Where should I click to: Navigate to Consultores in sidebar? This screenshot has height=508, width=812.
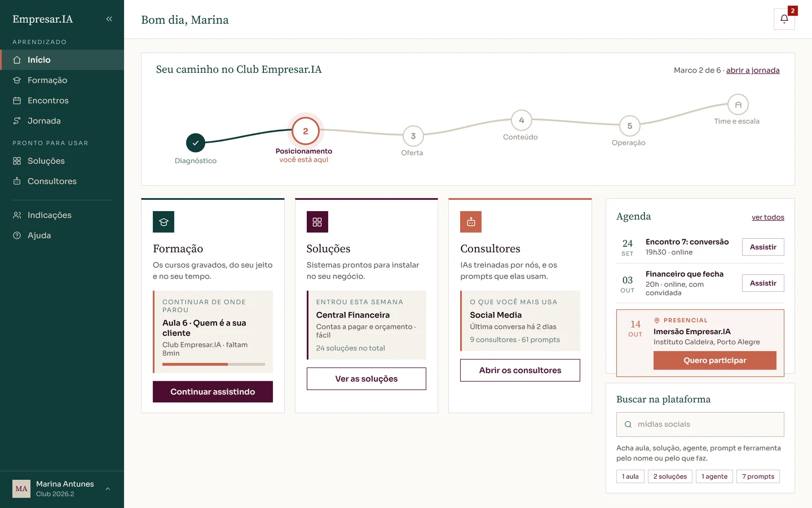point(62,181)
